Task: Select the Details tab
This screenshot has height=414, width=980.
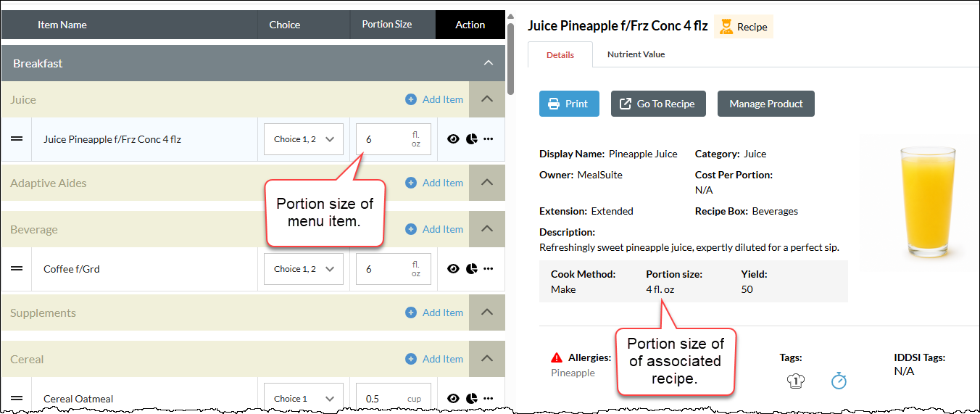Action: 560,54
